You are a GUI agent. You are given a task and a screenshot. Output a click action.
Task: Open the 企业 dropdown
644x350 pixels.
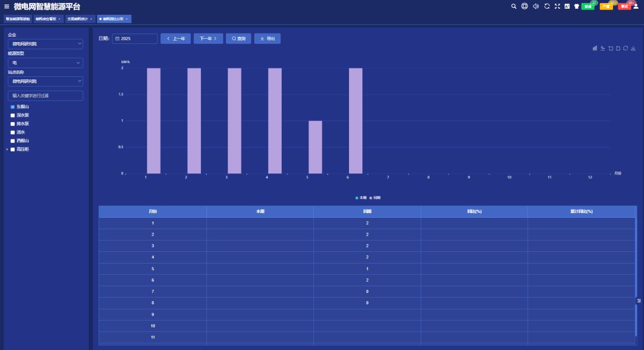[x=45, y=44]
